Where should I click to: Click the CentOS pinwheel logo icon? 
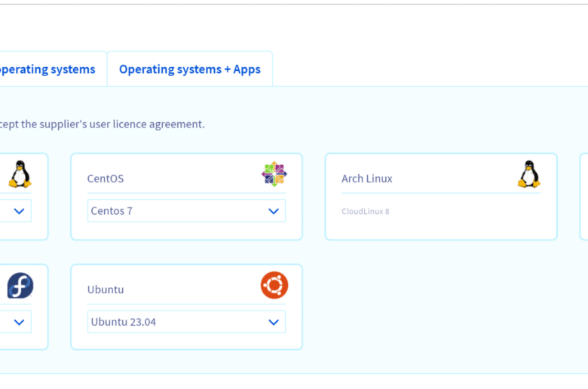pyautogui.click(x=274, y=173)
